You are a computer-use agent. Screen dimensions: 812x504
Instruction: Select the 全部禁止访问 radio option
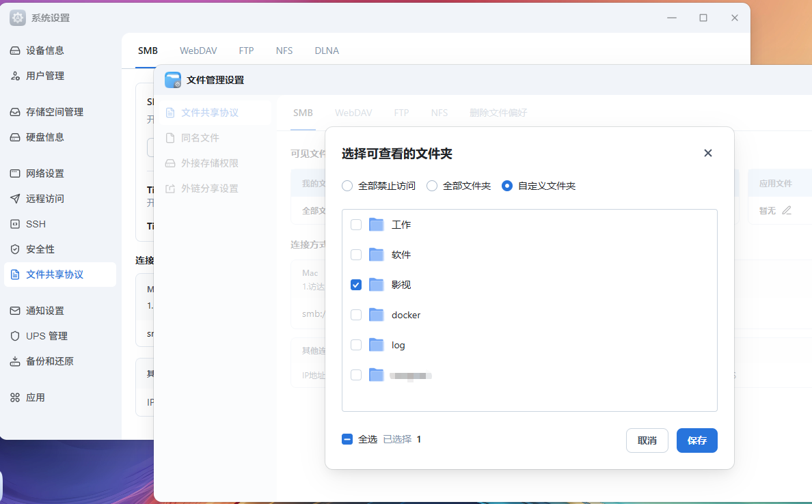(x=347, y=186)
